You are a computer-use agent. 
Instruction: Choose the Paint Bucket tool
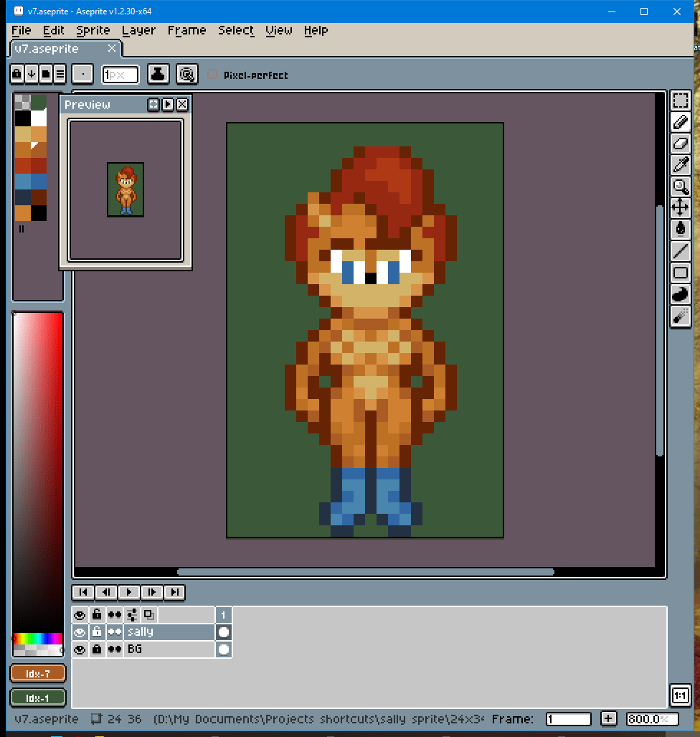[x=680, y=230]
